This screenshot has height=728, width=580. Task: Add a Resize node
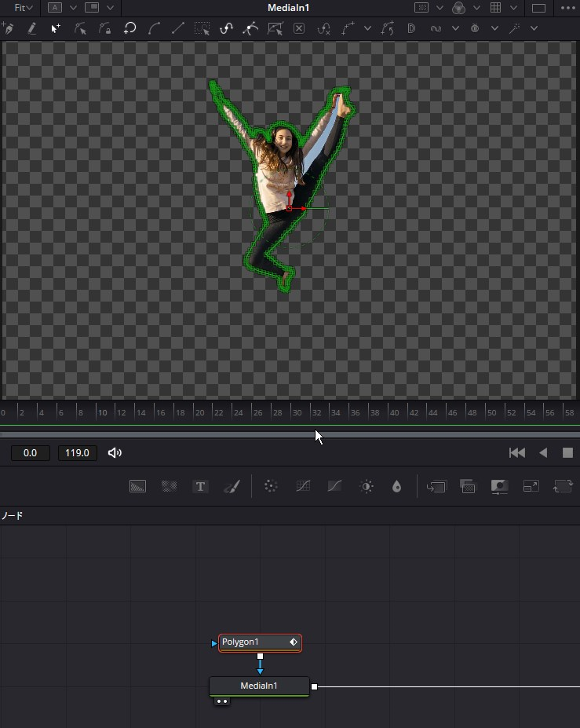coord(531,486)
